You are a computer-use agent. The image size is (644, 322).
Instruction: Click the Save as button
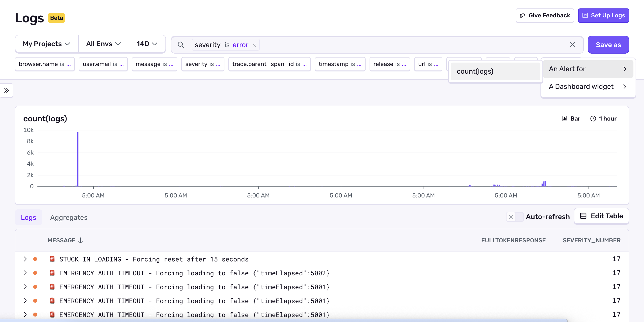tap(608, 45)
